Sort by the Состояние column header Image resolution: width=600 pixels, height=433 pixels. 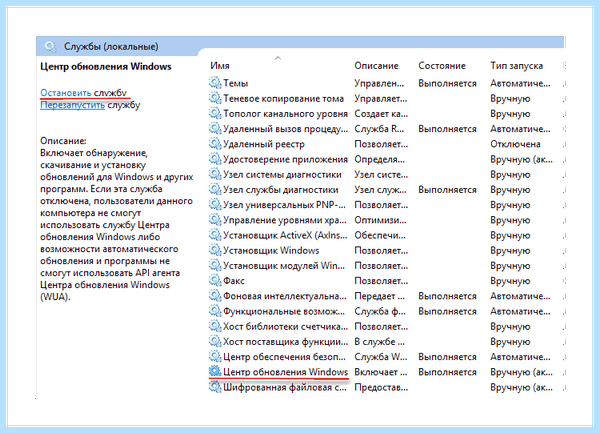[442, 66]
